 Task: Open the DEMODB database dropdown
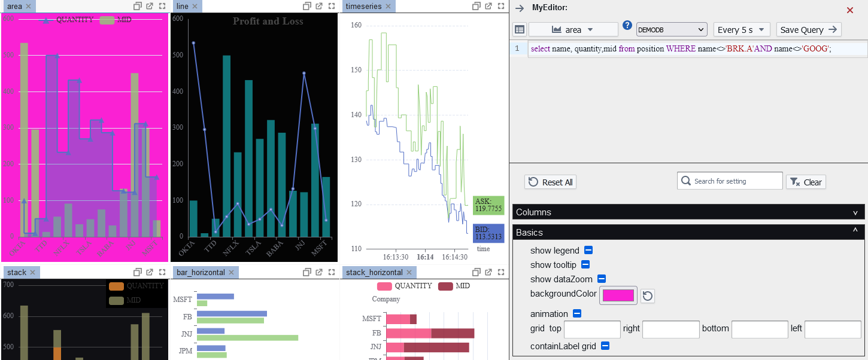tap(672, 29)
